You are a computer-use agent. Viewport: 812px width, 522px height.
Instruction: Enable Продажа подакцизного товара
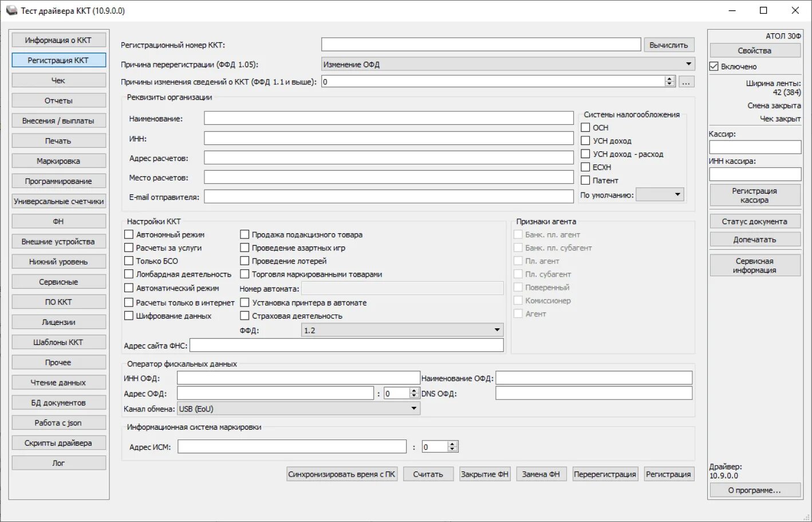(x=245, y=234)
